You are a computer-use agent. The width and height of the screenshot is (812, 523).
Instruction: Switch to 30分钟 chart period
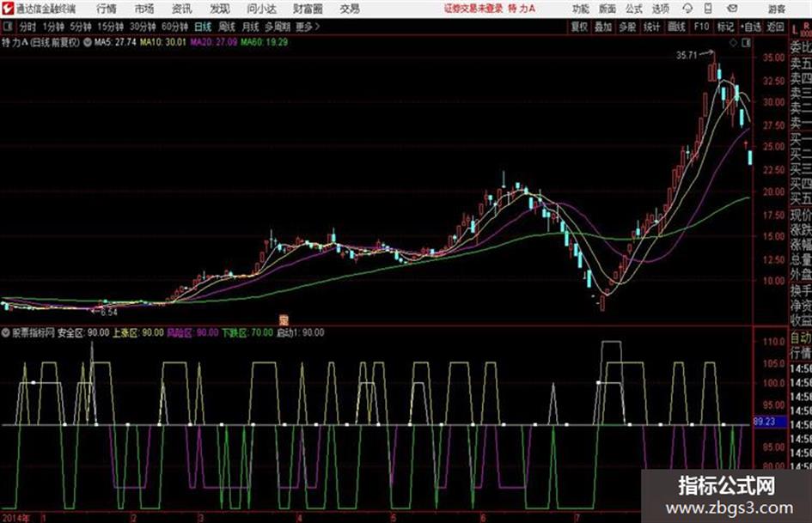(143, 27)
